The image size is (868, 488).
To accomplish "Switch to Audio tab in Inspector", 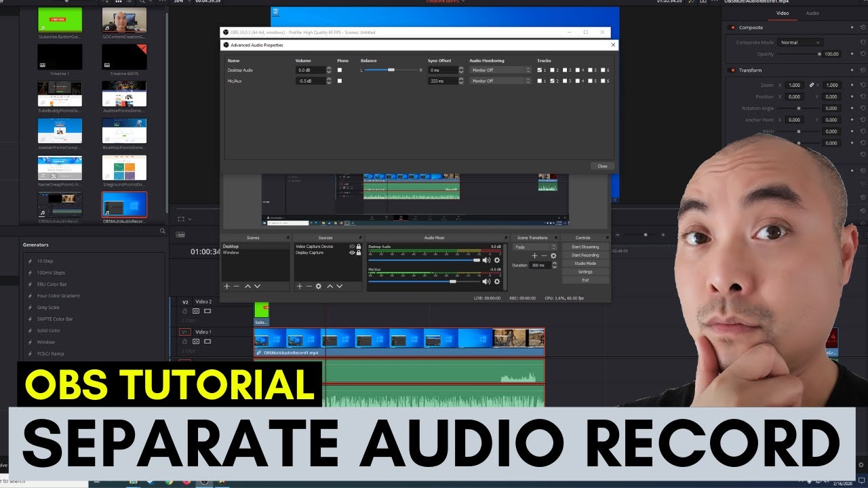I will 812,13.
